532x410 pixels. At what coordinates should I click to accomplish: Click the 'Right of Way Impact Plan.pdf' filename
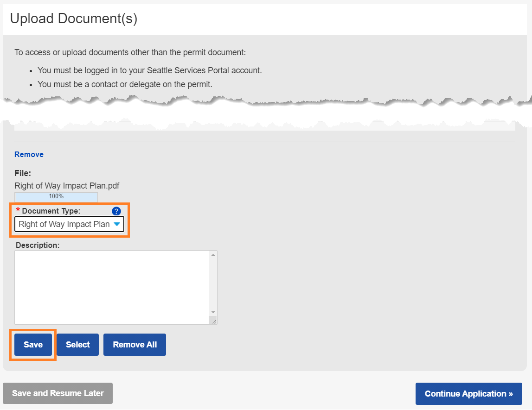coord(67,186)
